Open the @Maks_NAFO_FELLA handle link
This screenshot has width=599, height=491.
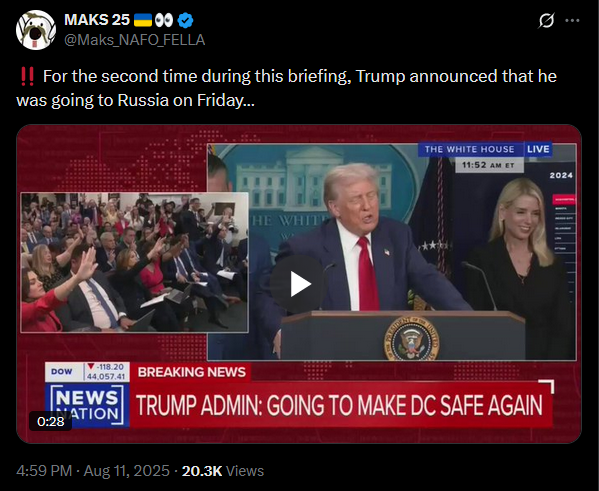pyautogui.click(x=134, y=40)
